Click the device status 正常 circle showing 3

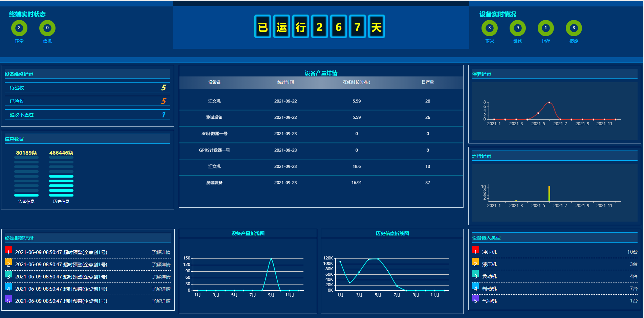click(490, 28)
